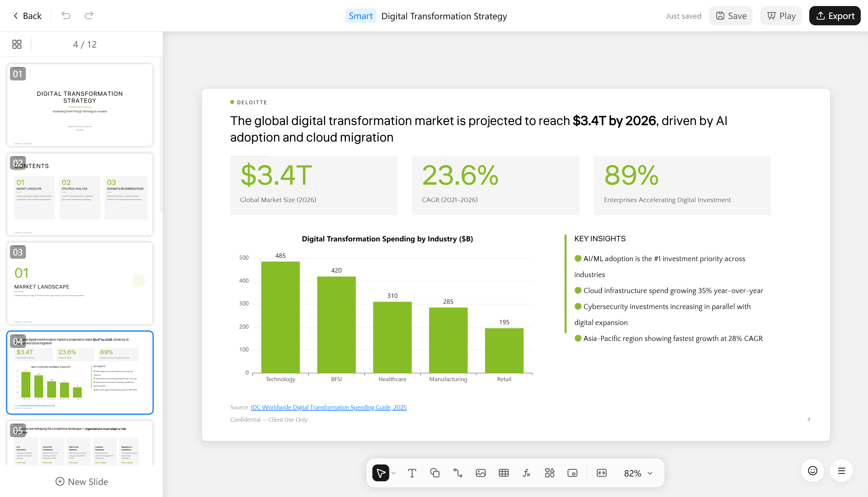This screenshot has width=868, height=497.
Task: Select the Text tool in bottom toolbar
Action: (412, 473)
